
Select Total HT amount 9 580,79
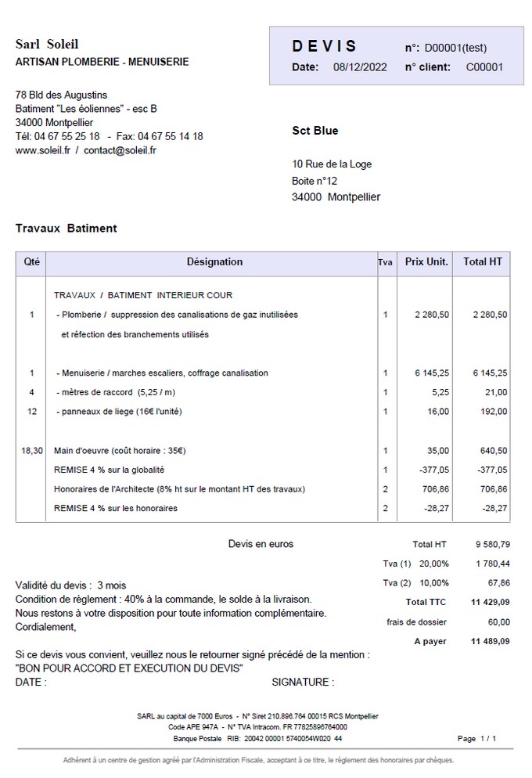pyautogui.click(x=493, y=544)
